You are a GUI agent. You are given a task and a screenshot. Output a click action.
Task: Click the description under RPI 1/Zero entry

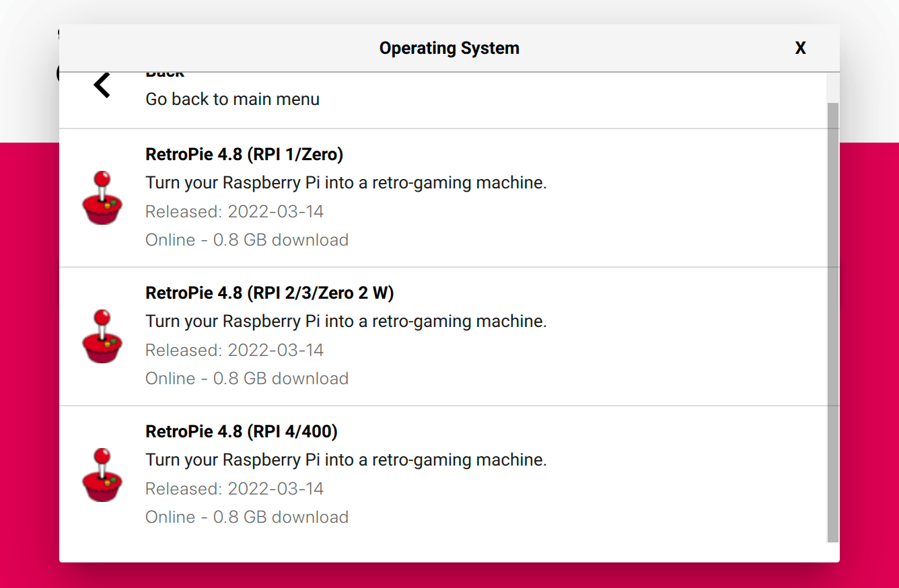[346, 182]
